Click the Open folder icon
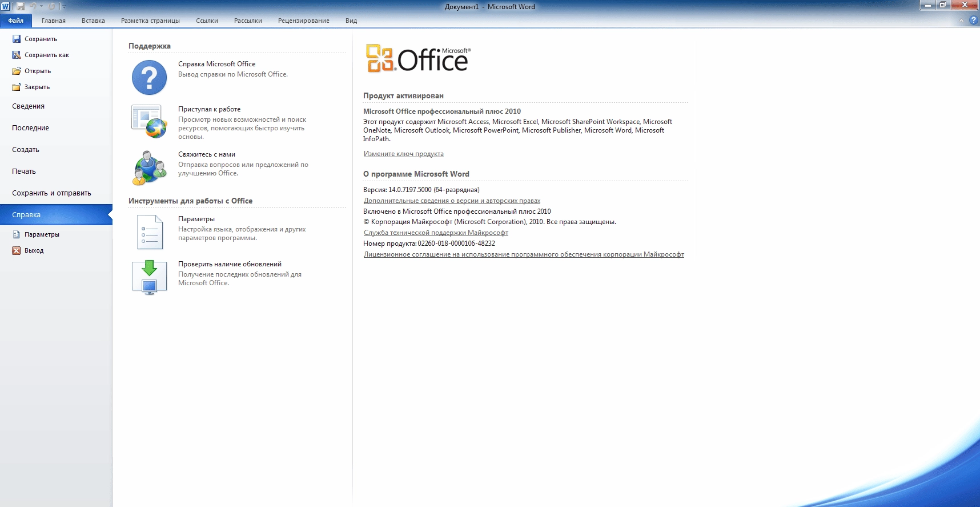Viewport: 980px width, 507px height. click(x=17, y=71)
